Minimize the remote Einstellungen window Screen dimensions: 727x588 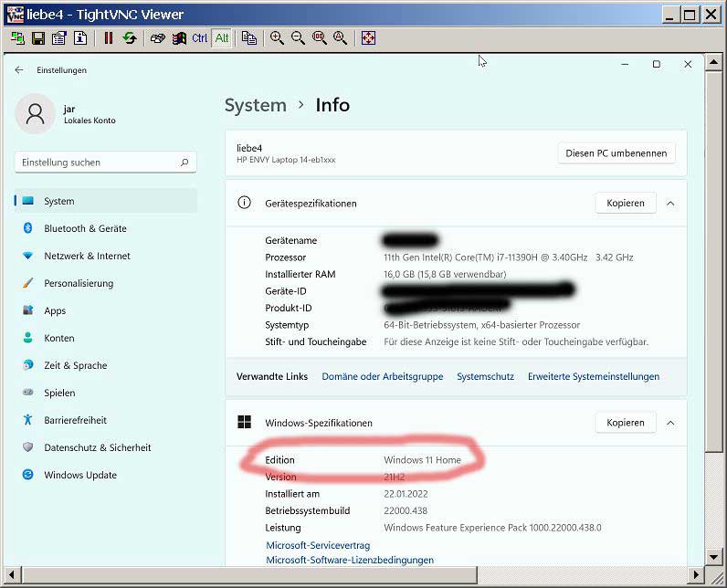click(x=625, y=65)
